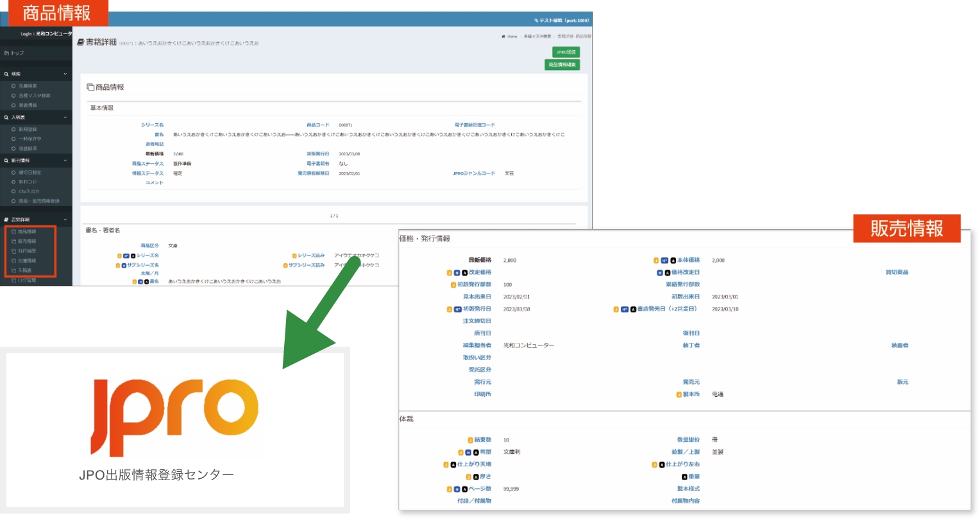
Task: Click the yellow J badge beside 結束数
Action: tap(471, 440)
